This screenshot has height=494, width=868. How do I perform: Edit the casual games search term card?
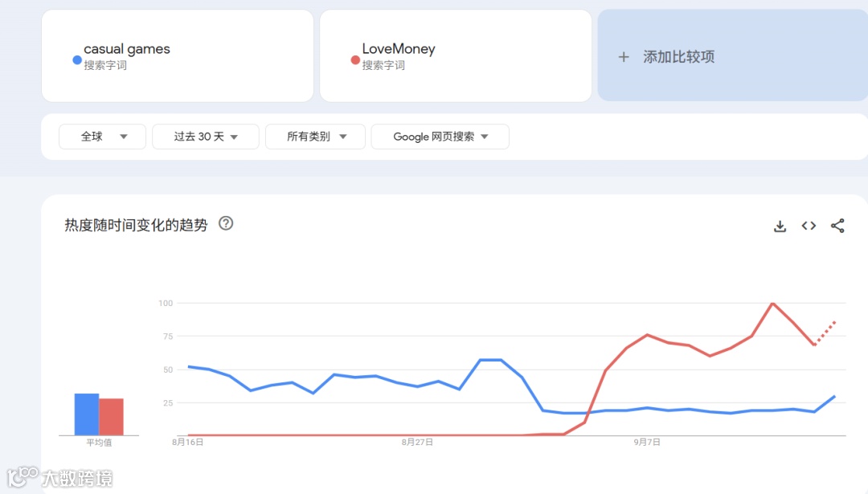[178, 55]
